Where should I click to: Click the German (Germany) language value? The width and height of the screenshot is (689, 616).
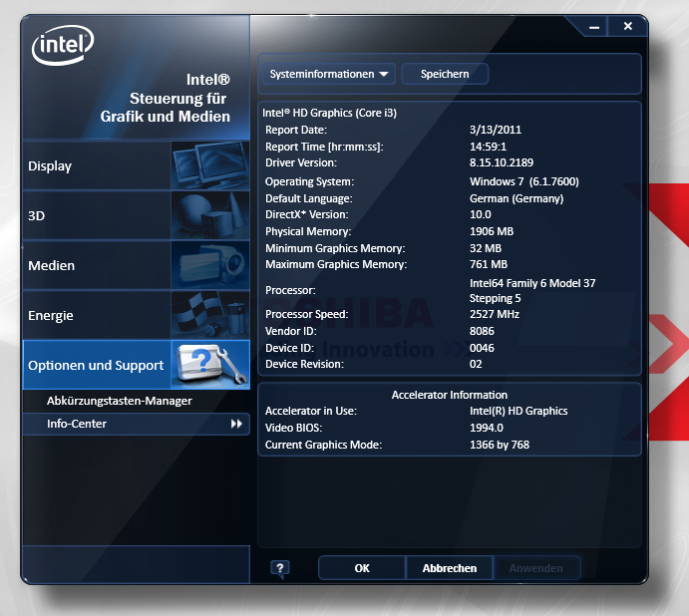[x=517, y=198]
